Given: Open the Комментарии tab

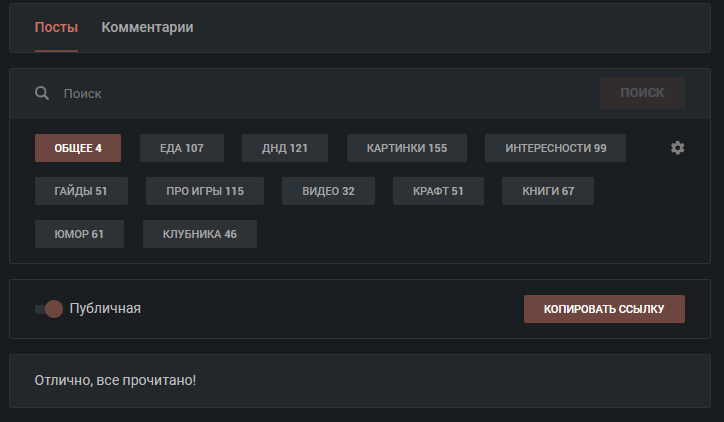Looking at the screenshot, I should (147, 27).
